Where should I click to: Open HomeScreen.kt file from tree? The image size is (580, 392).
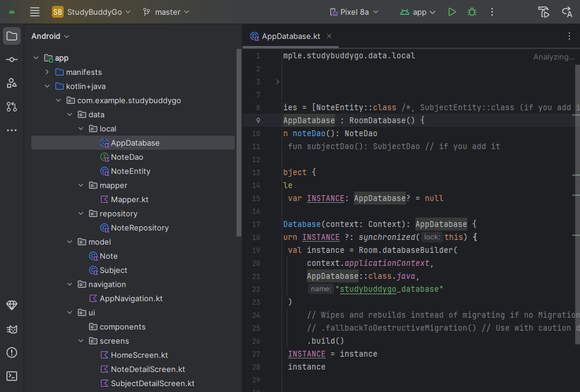tap(139, 355)
